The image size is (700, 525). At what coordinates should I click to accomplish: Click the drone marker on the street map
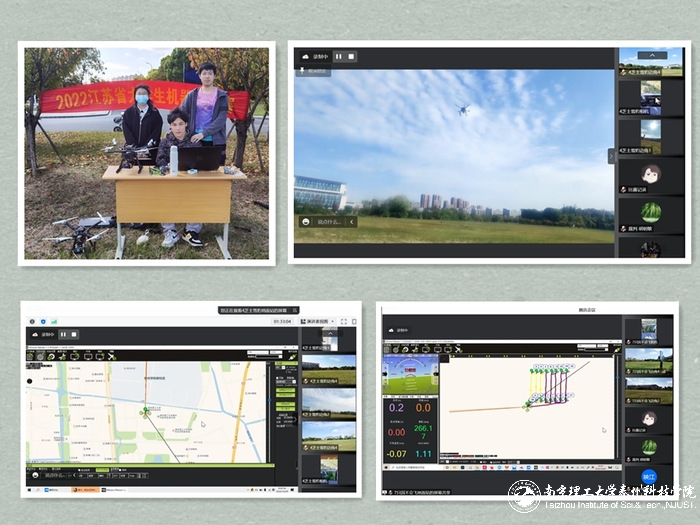(145, 411)
